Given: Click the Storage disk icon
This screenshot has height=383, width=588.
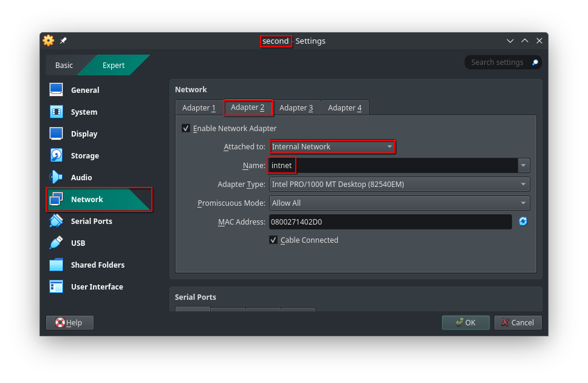Looking at the screenshot, I should (x=56, y=155).
